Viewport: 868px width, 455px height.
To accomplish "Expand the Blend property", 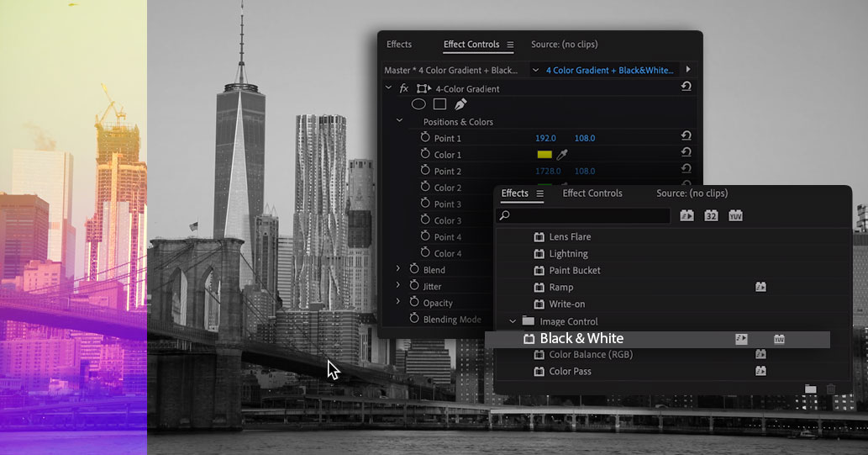I will [398, 270].
